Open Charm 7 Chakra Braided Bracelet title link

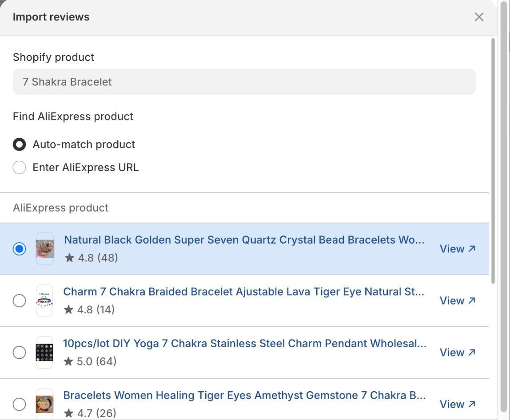tap(243, 292)
